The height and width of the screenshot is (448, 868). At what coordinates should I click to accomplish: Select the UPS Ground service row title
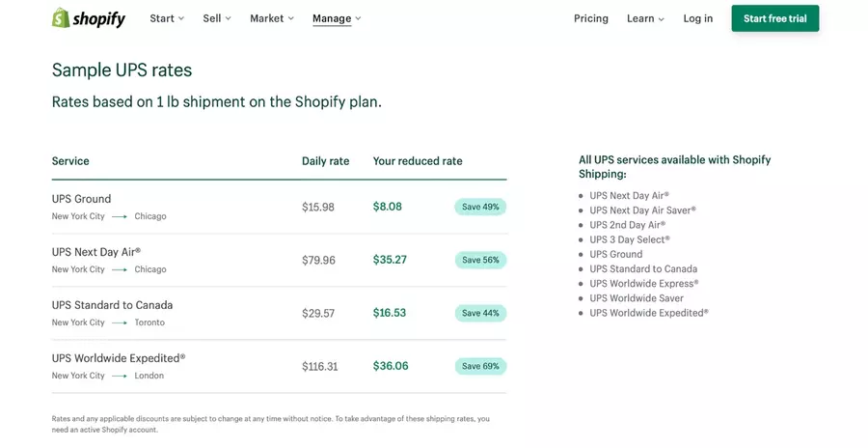81,199
